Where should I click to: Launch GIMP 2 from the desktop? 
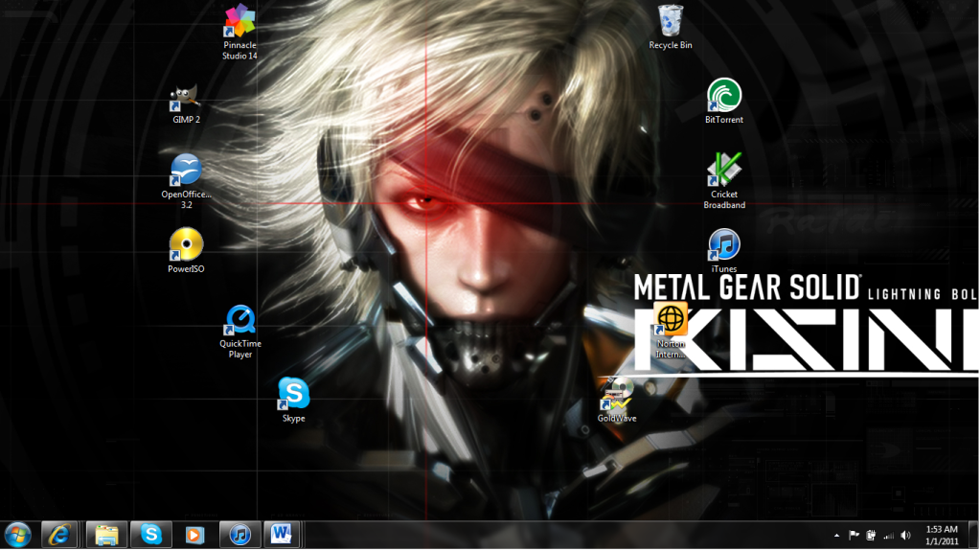(186, 103)
